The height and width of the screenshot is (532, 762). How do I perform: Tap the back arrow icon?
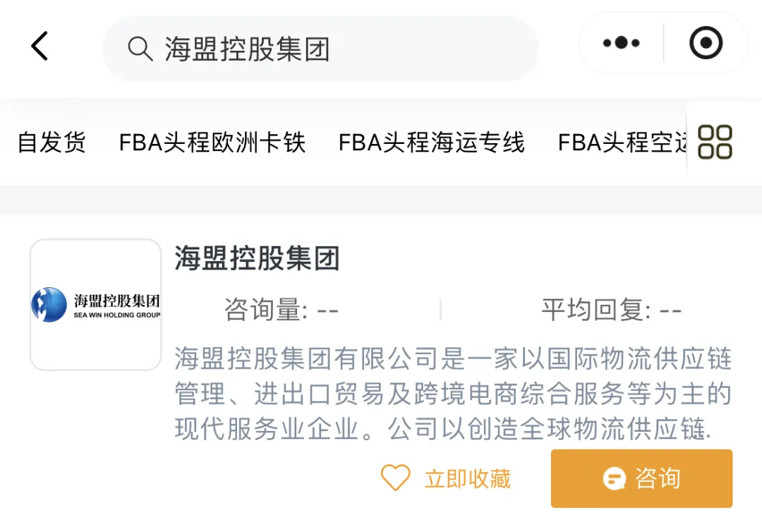coord(40,47)
